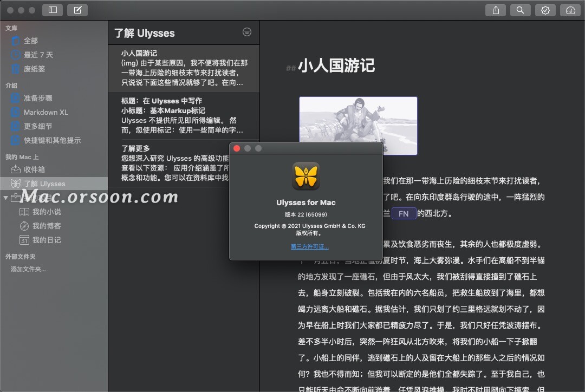Click the 介绍 section header

[x=11, y=86]
